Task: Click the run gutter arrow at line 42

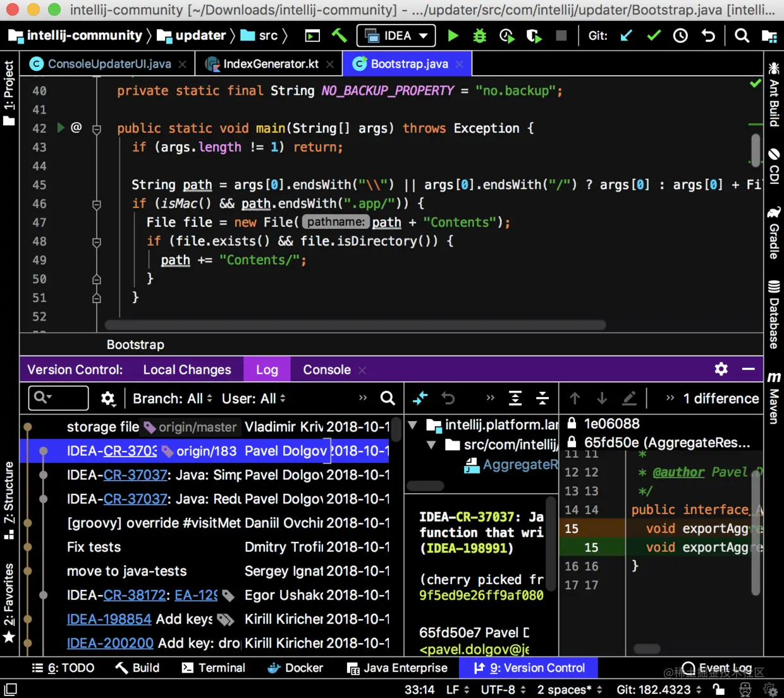Action: (61, 128)
